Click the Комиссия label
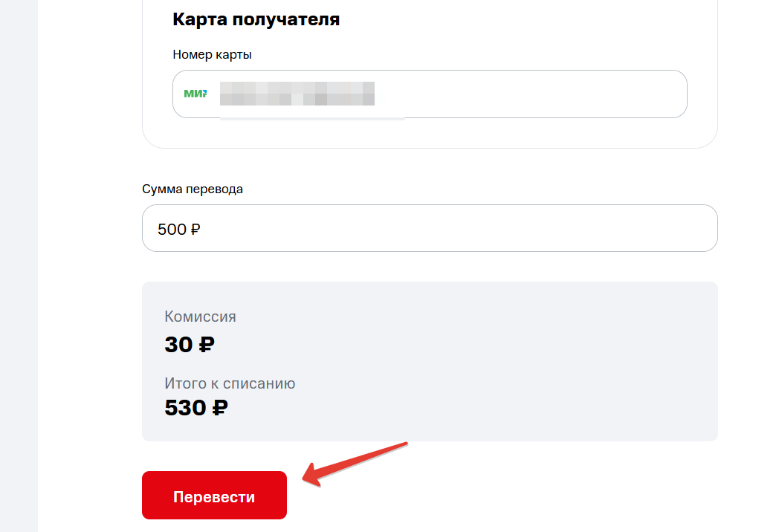The width and height of the screenshot is (779, 532). tap(199, 316)
